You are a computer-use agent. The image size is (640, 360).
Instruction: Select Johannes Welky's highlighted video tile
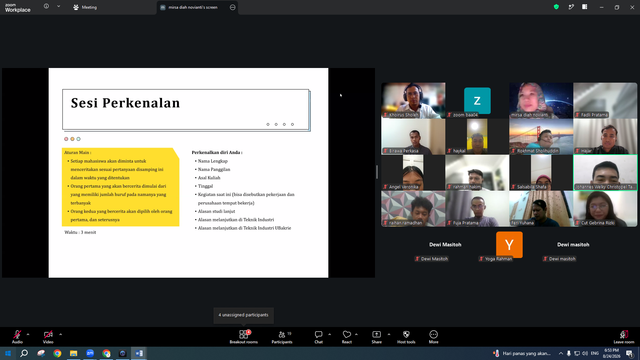[x=605, y=172]
